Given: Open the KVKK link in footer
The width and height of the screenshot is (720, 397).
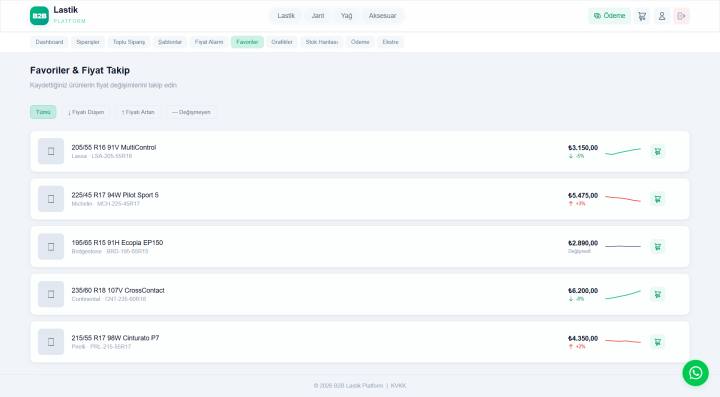Looking at the screenshot, I should coord(398,386).
